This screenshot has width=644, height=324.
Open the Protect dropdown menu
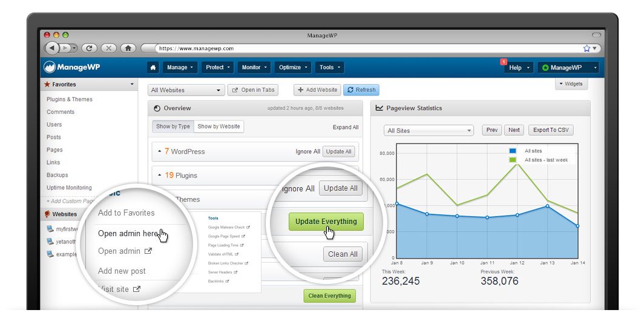[x=218, y=67]
